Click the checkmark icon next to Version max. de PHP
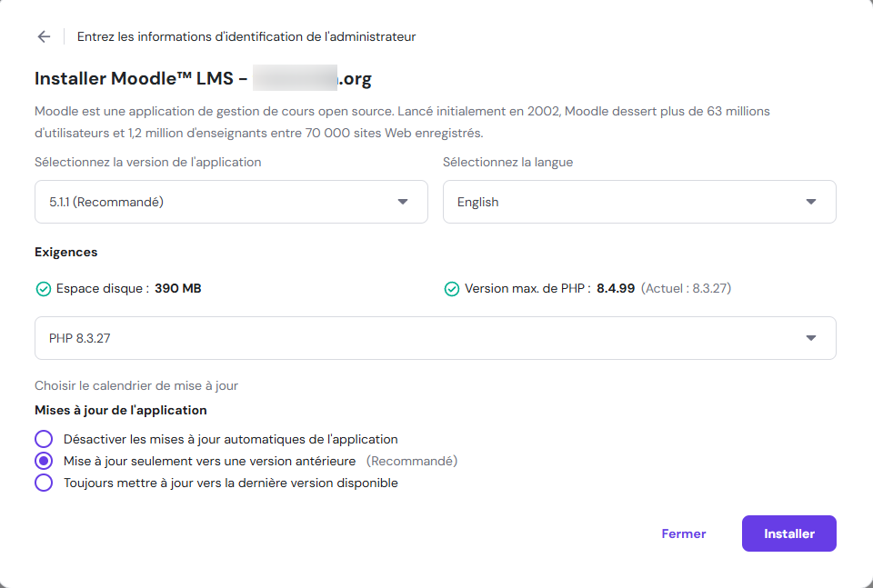This screenshot has width=873, height=588. [x=452, y=288]
